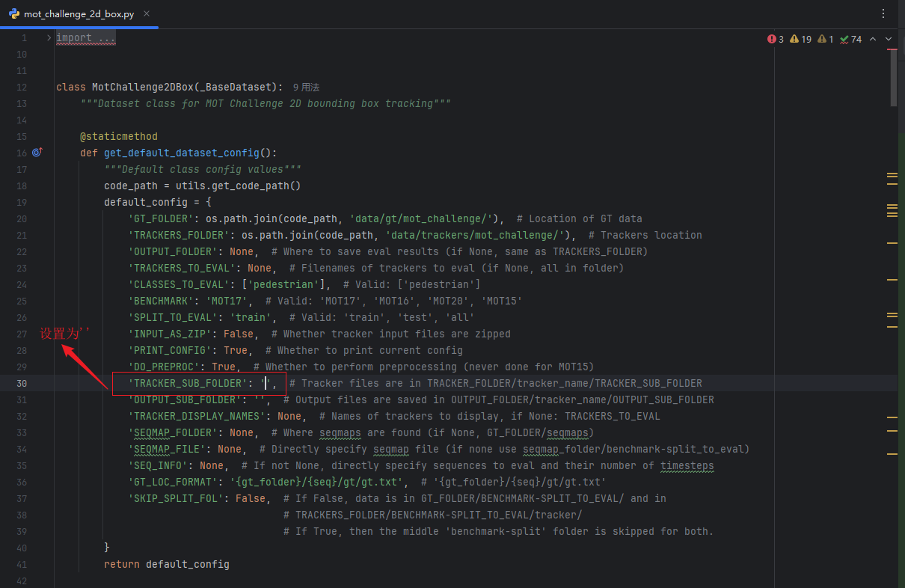Click the weak warning indicator showing 1
905x588 pixels.
(826, 39)
